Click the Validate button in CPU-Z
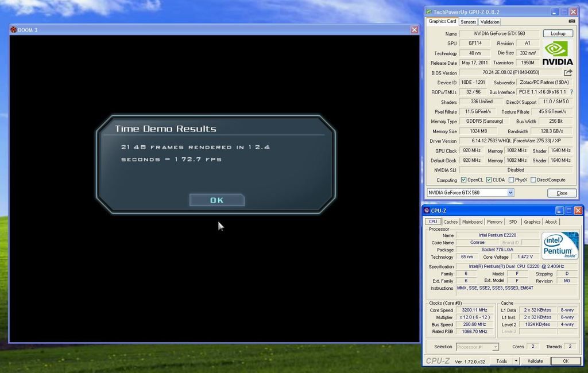This screenshot has height=373, width=588. pyautogui.click(x=535, y=361)
